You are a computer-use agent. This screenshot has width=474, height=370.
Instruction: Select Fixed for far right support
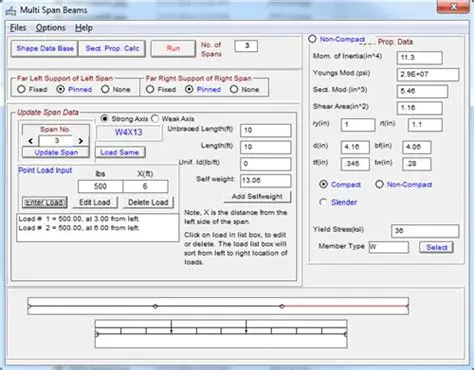(x=161, y=89)
